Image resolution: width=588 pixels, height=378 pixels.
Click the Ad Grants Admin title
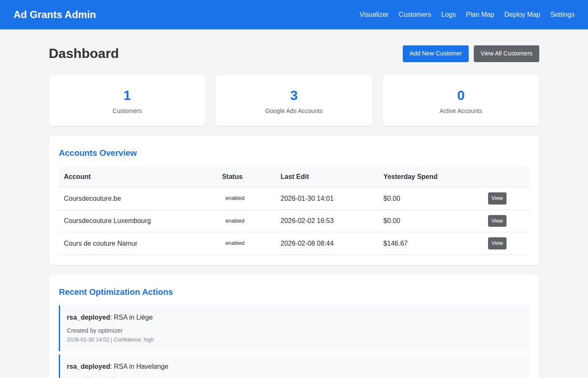coord(55,15)
